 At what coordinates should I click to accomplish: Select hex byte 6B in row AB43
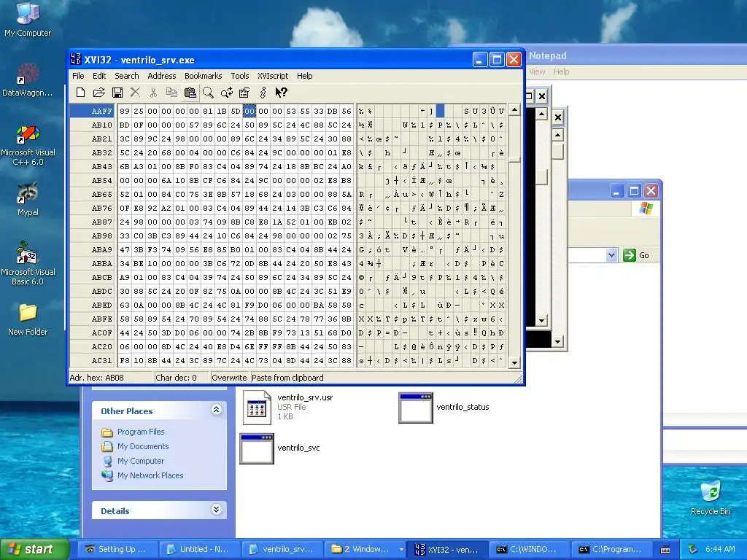[x=124, y=166]
